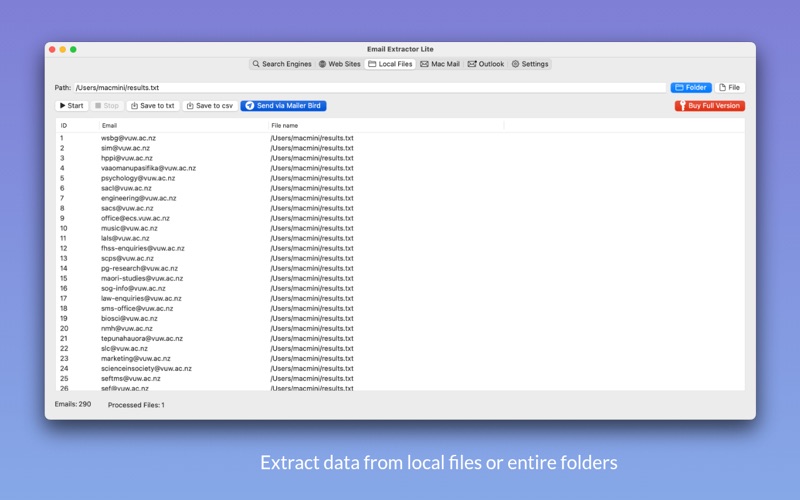Viewport: 800px width, 500px height.
Task: Click the Buy Full Version button
Action: click(x=710, y=106)
